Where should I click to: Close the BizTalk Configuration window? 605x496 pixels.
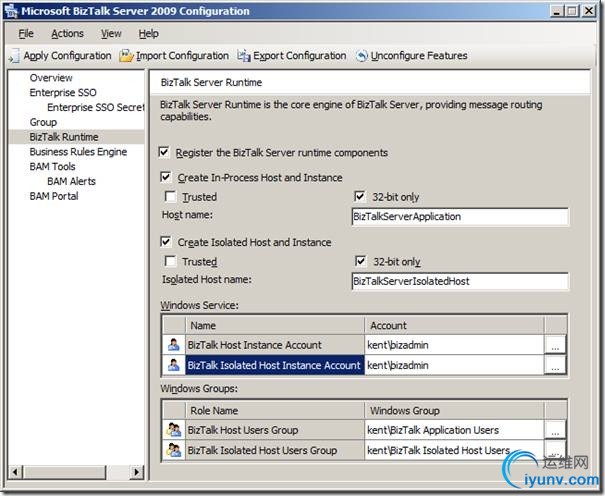(x=589, y=11)
